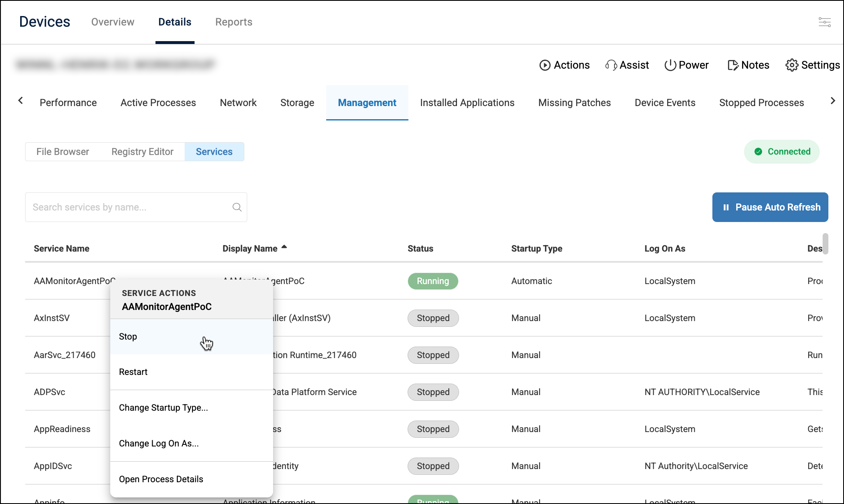The width and height of the screenshot is (844, 504).
Task: Select the Performance tab
Action: pyautogui.click(x=68, y=103)
